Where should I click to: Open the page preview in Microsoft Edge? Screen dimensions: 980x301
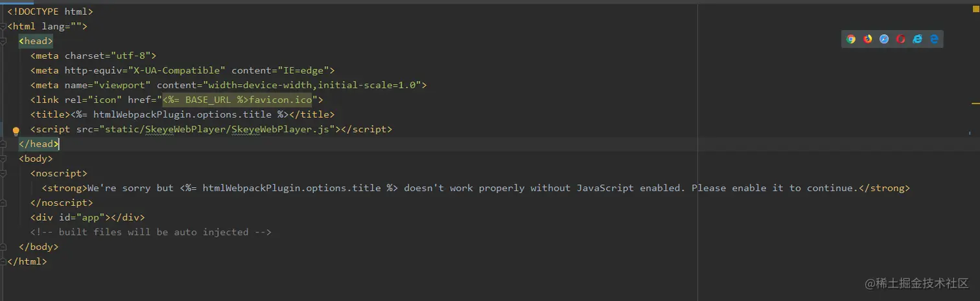tap(934, 39)
